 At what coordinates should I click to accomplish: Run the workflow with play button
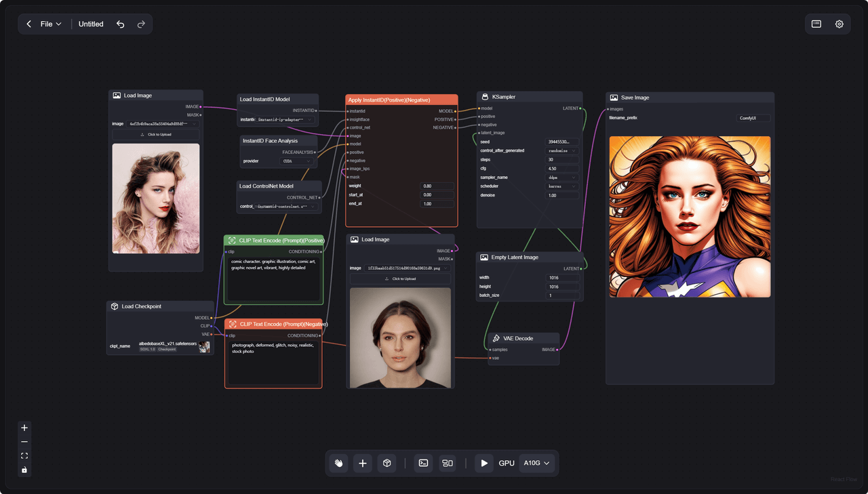point(484,463)
